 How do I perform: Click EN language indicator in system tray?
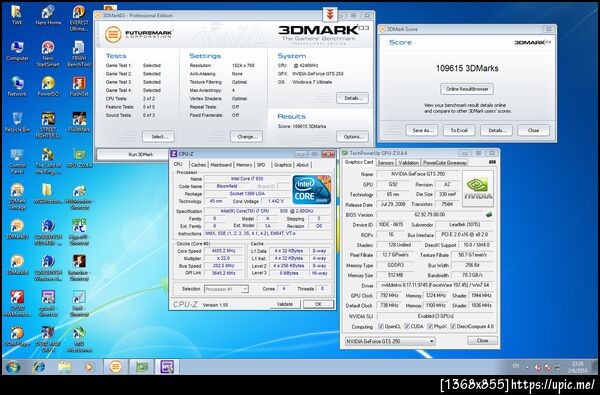515,366
